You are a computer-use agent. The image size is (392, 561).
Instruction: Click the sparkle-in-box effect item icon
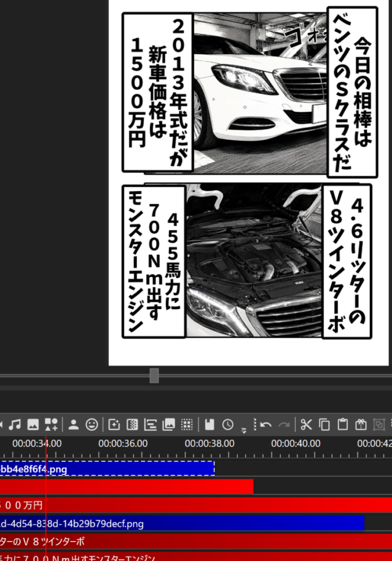[x=114, y=425]
